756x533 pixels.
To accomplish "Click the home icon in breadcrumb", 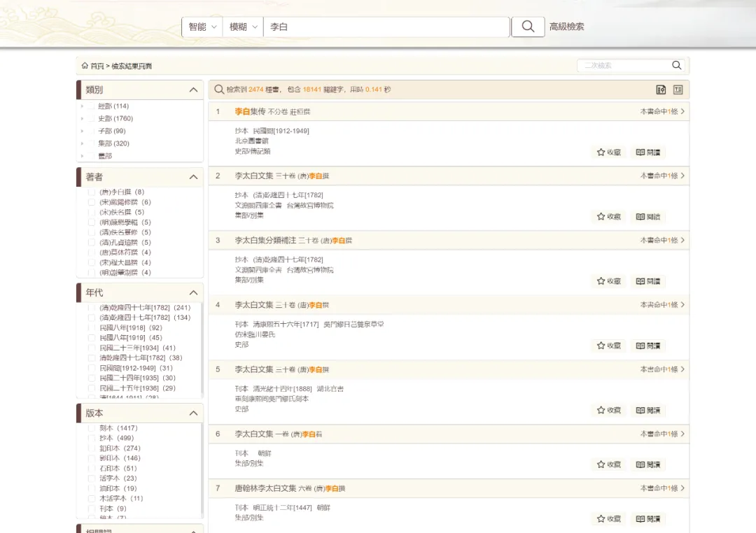I will (85, 66).
